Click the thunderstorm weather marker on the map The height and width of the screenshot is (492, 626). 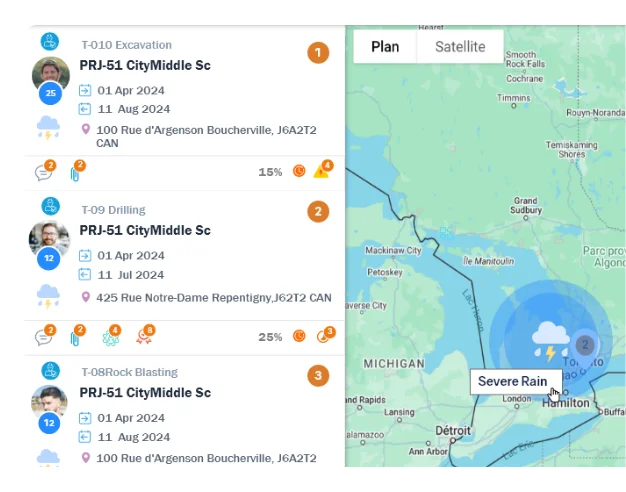(x=552, y=341)
